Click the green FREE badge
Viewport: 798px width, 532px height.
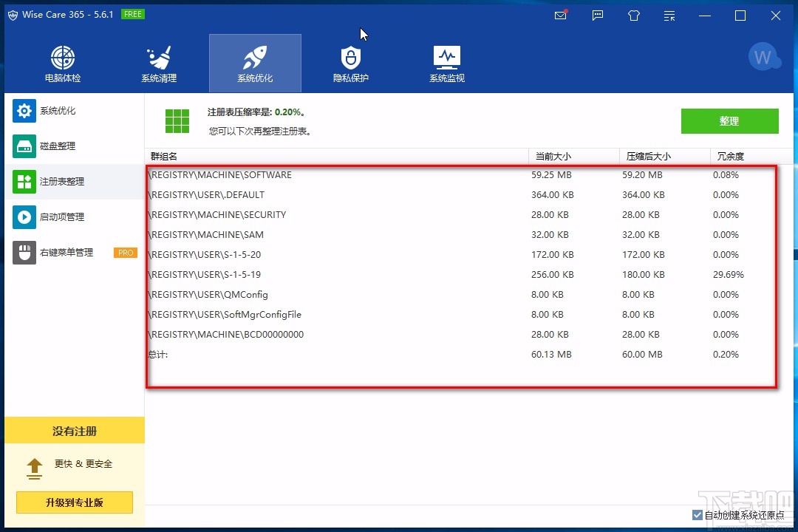(133, 14)
